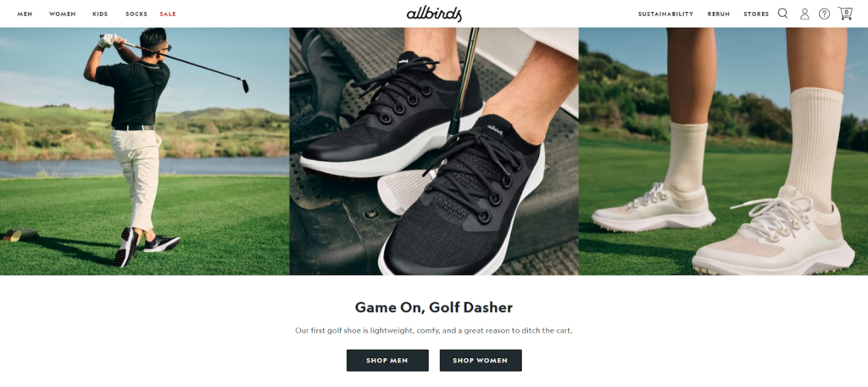Open the red Sale menu item

coord(168,14)
